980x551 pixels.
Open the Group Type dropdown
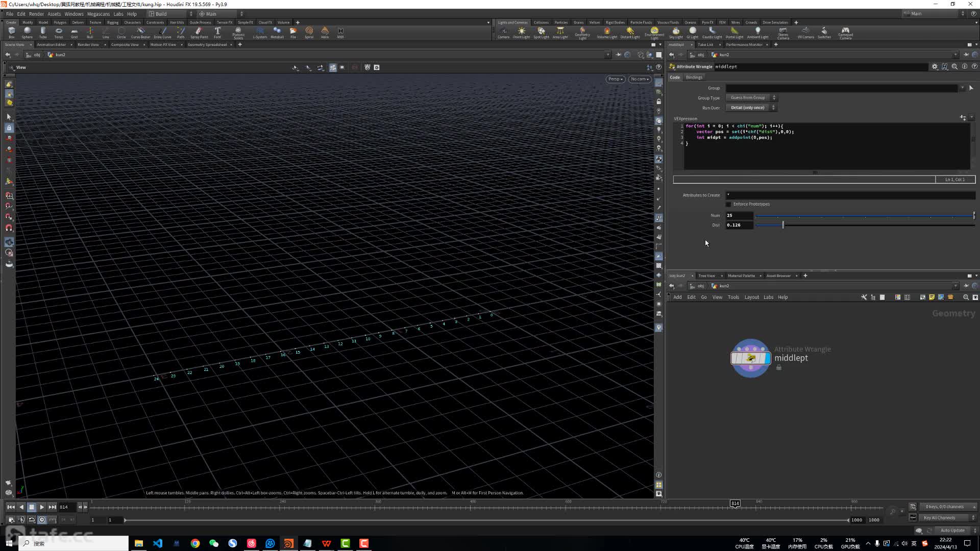(751, 97)
